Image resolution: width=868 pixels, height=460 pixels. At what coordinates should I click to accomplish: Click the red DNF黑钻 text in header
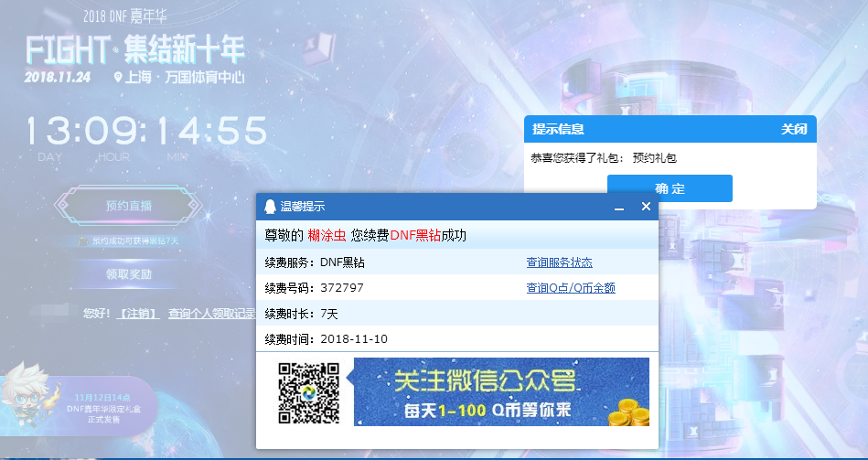coord(415,235)
